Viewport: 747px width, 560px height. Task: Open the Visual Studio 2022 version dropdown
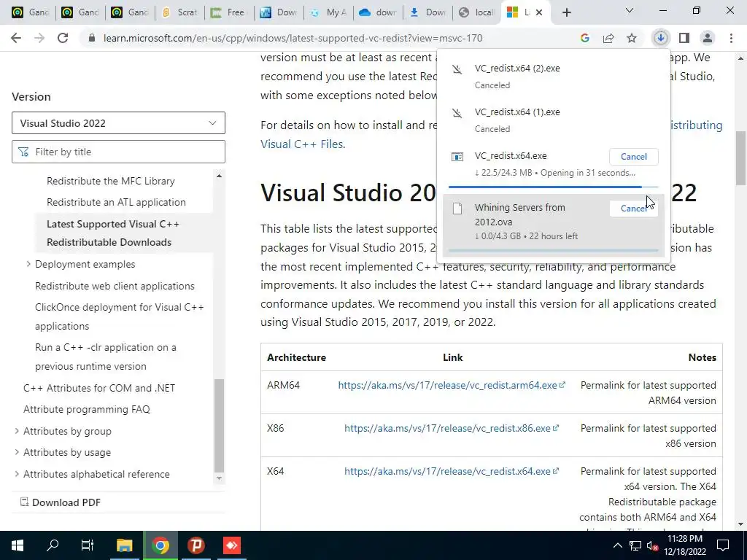click(118, 123)
